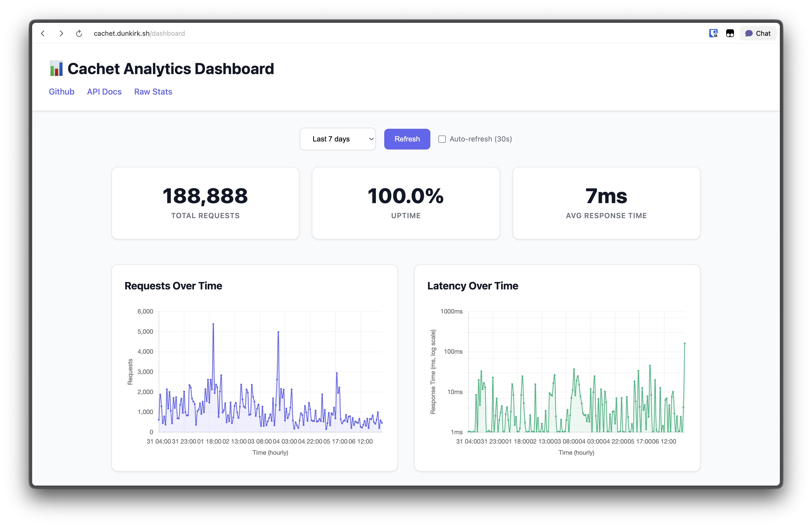Select the 188,888 Total Requests card
The height and width of the screenshot is (527, 812).
pyautogui.click(x=205, y=203)
